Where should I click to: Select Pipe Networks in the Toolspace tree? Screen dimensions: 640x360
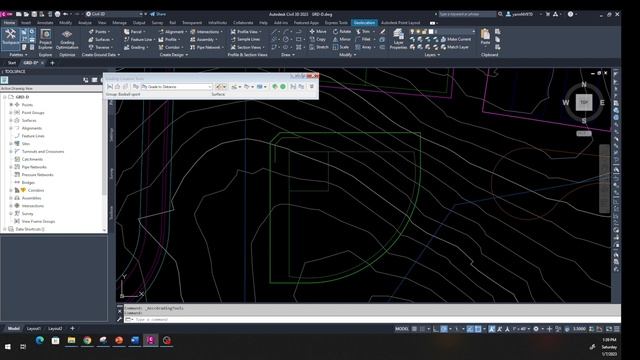tap(34, 167)
